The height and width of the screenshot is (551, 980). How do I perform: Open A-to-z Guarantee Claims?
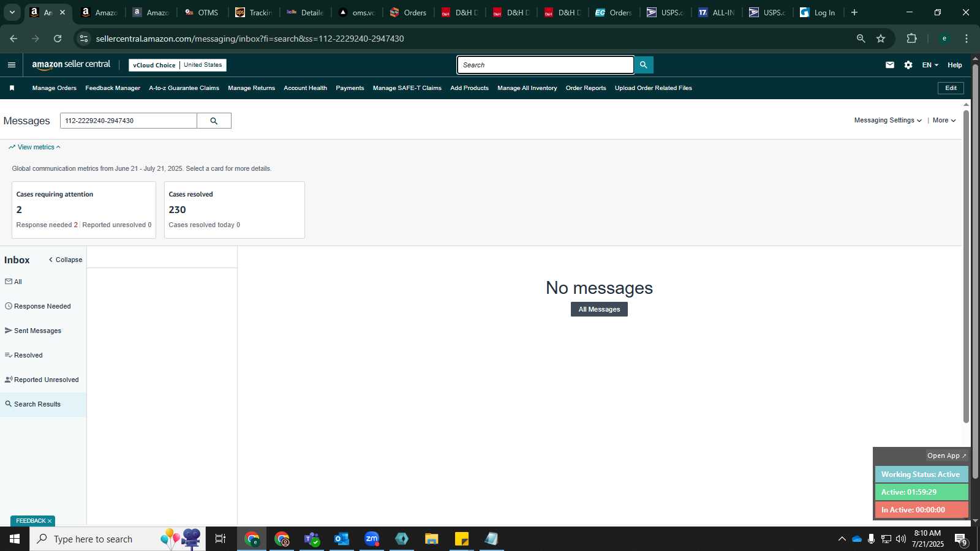[184, 88]
